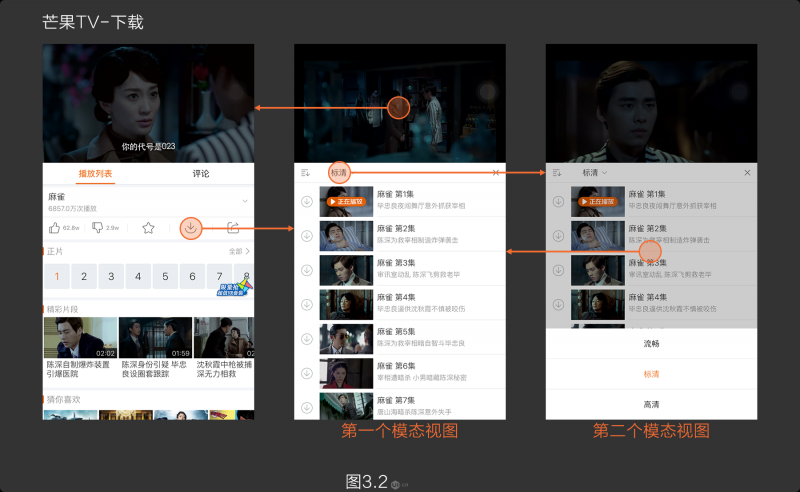Tap 第4集 download icon in the second modal view
This screenshot has width=800, height=492.
[x=559, y=305]
